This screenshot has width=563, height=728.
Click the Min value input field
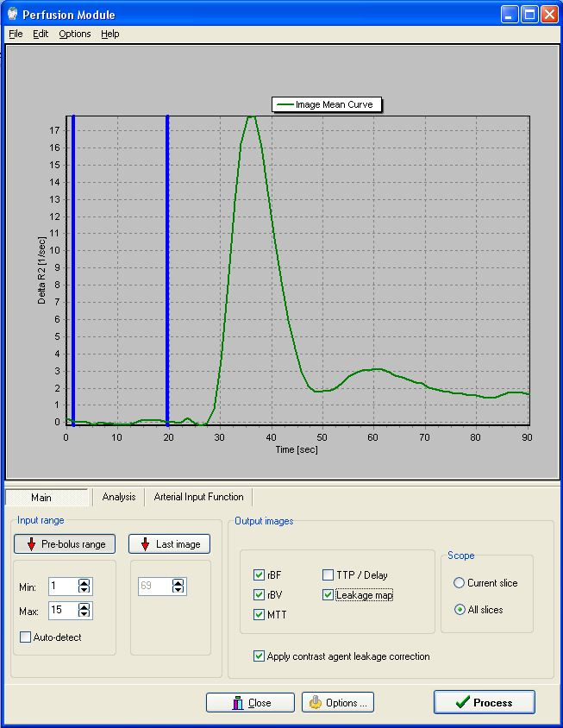pos(63,587)
